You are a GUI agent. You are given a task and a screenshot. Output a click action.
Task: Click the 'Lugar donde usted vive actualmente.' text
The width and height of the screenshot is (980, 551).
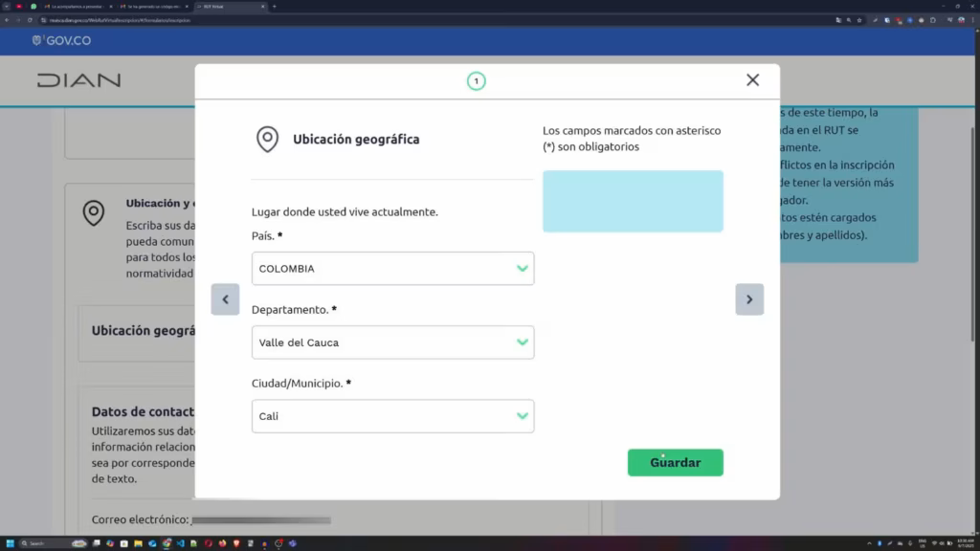point(345,211)
